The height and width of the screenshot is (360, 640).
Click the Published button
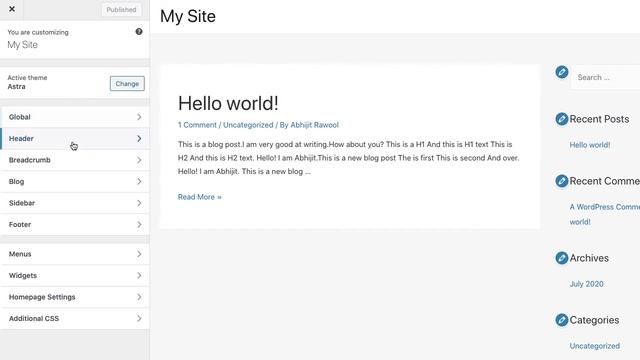(x=121, y=10)
